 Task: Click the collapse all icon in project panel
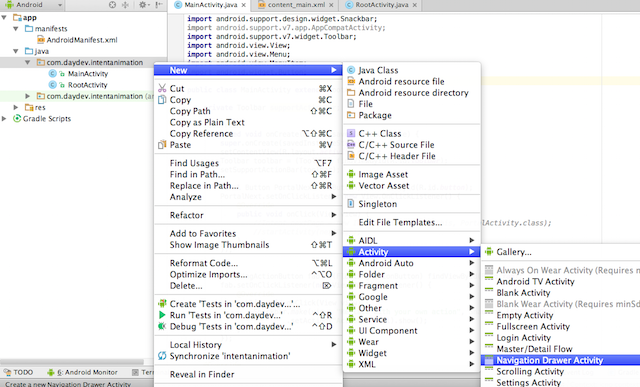125,4
